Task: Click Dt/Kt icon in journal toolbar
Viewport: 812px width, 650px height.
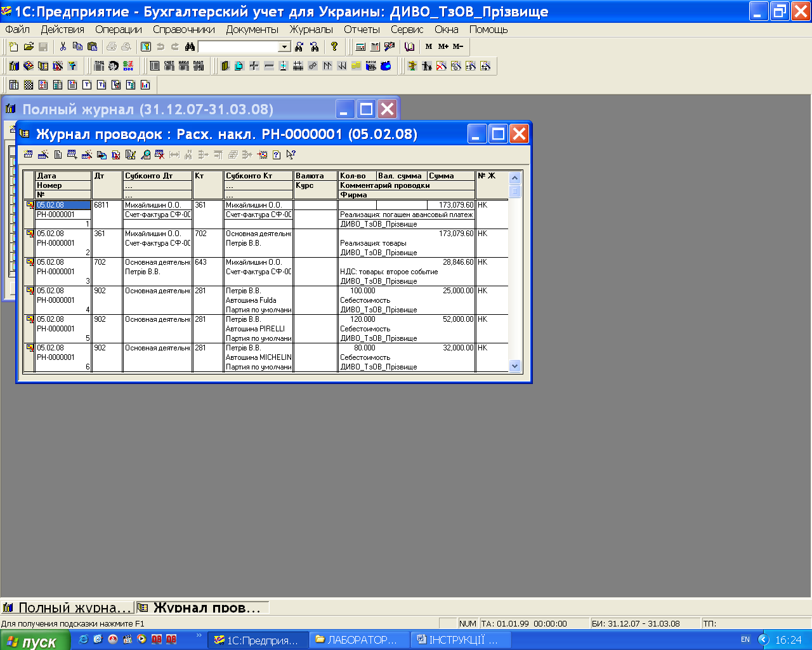Action: (x=115, y=154)
